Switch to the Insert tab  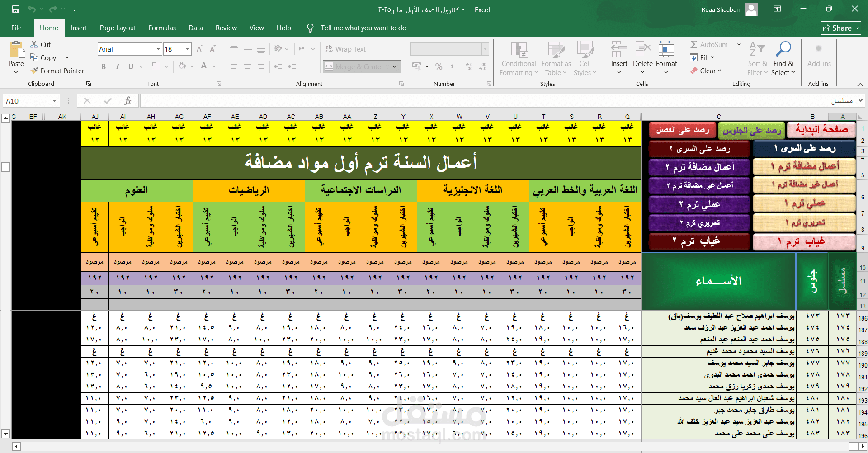pyautogui.click(x=79, y=28)
